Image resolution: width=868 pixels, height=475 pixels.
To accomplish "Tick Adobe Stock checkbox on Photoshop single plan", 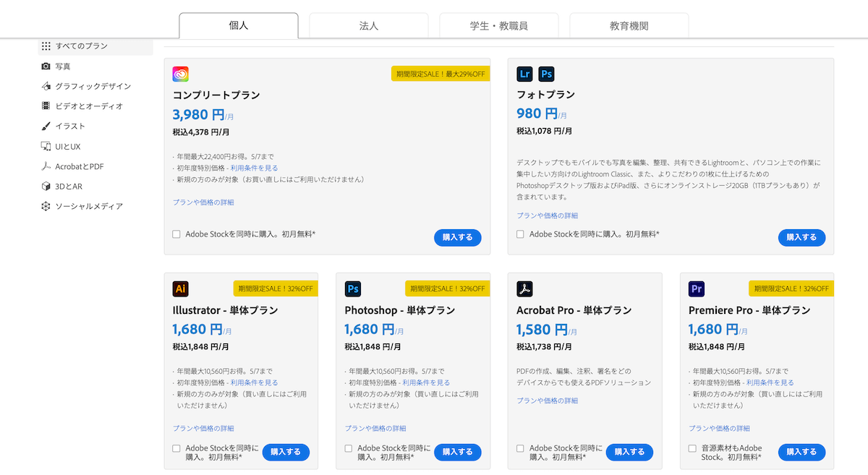I will pyautogui.click(x=349, y=448).
